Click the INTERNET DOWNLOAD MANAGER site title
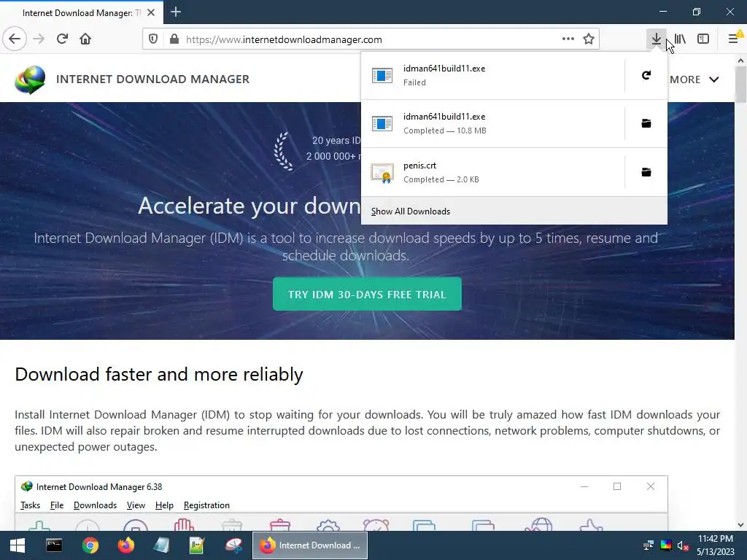This screenshot has height=560, width=747. (x=153, y=79)
